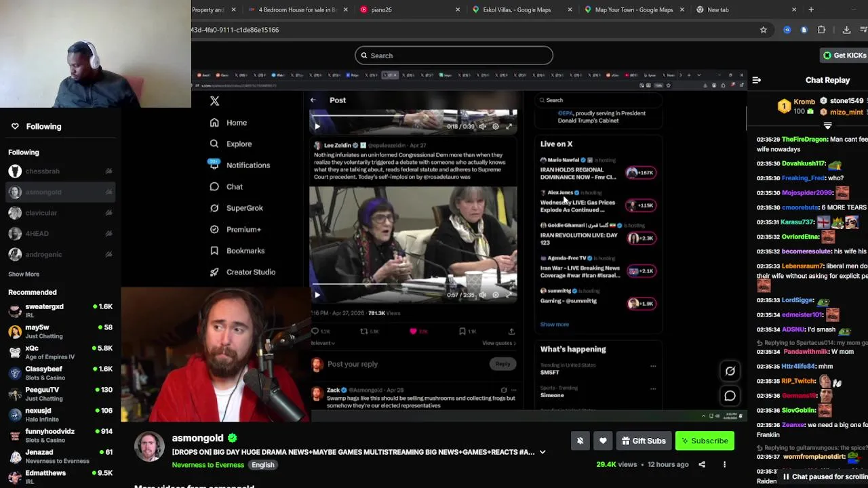Viewport: 868px width, 488px height.
Task: Open may5w recommended channel
Action: coord(60,331)
